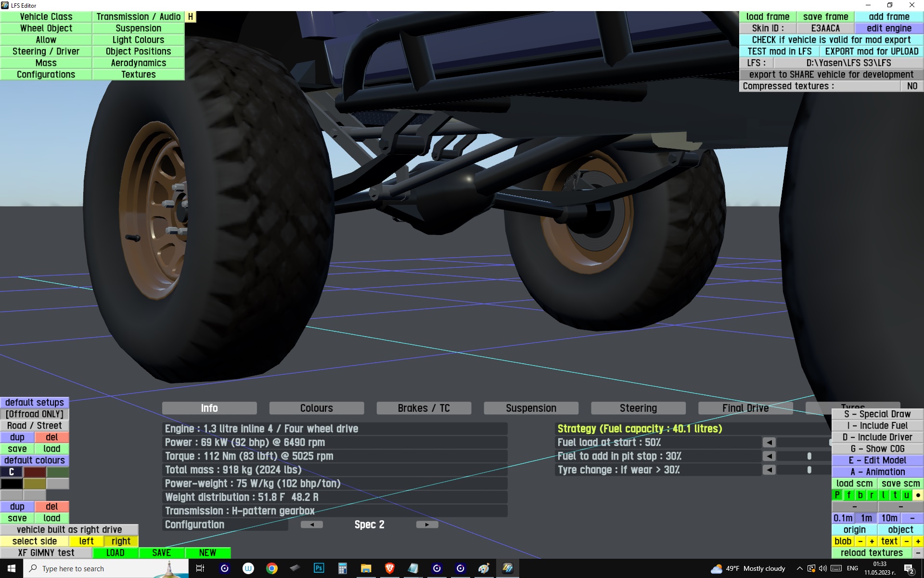Select the Road / Street setup entry
This screenshot has width=924, height=578.
pyautogui.click(x=34, y=426)
